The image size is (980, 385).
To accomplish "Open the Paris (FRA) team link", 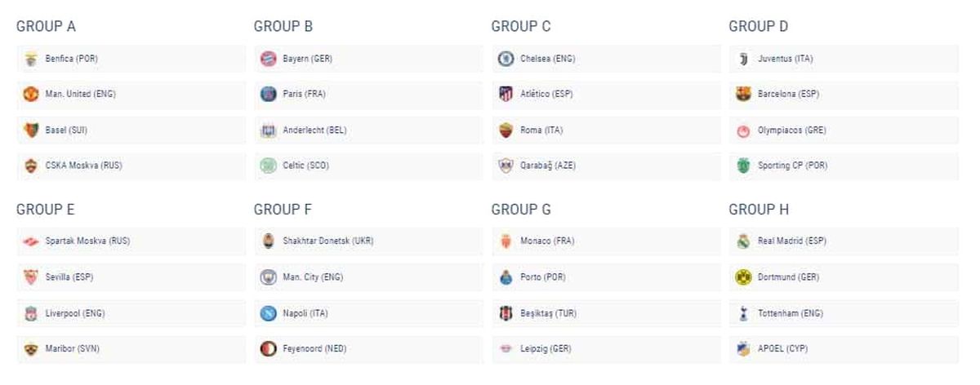I will coord(304,94).
